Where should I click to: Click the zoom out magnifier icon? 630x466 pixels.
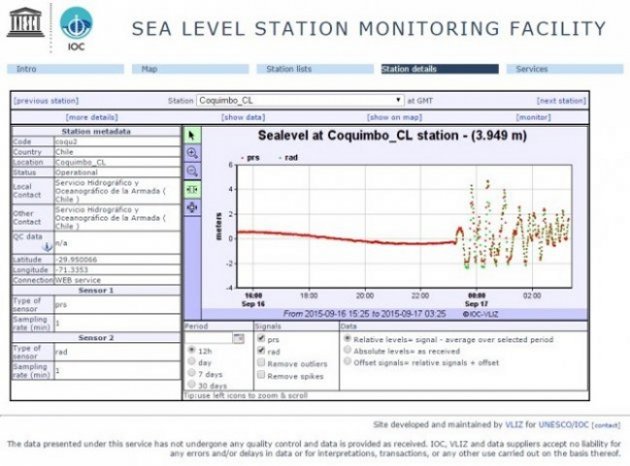192,171
